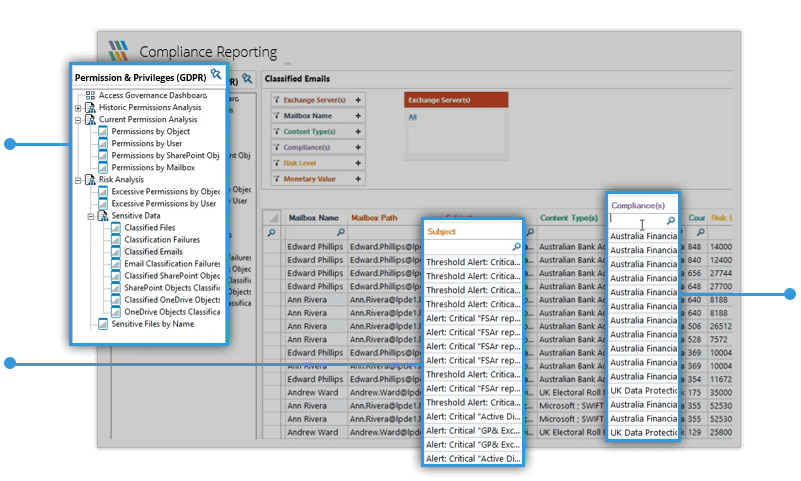Open Excessive Permissions by Object report
The image size is (801, 481).
(x=166, y=191)
